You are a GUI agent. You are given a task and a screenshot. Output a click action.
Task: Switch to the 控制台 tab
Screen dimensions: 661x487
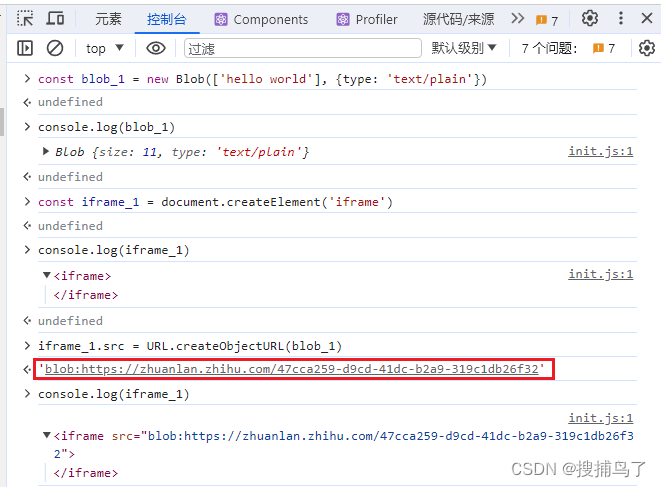point(167,19)
